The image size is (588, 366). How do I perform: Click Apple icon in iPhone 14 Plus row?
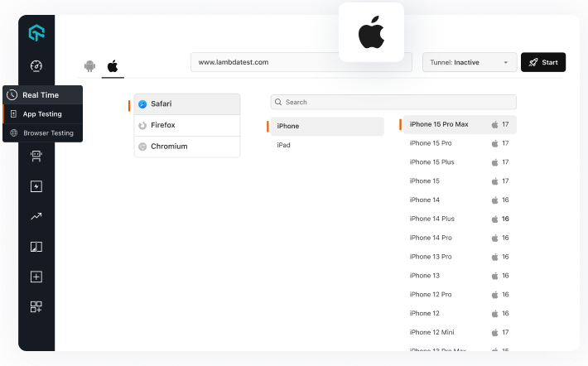pos(495,219)
